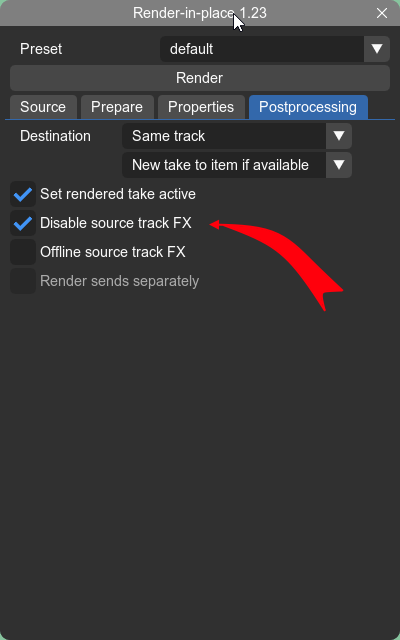Image resolution: width=400 pixels, height=640 pixels.
Task: Enable Offline source track FX checkbox
Action: point(23,252)
